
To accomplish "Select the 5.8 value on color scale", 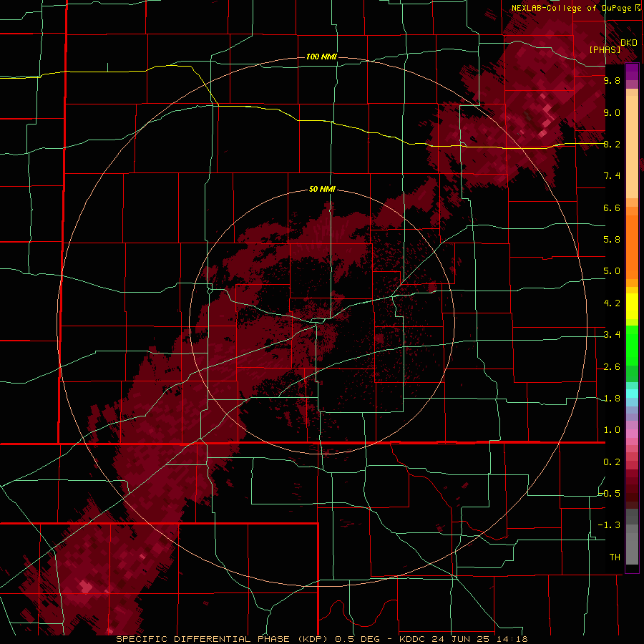I will (x=612, y=240).
